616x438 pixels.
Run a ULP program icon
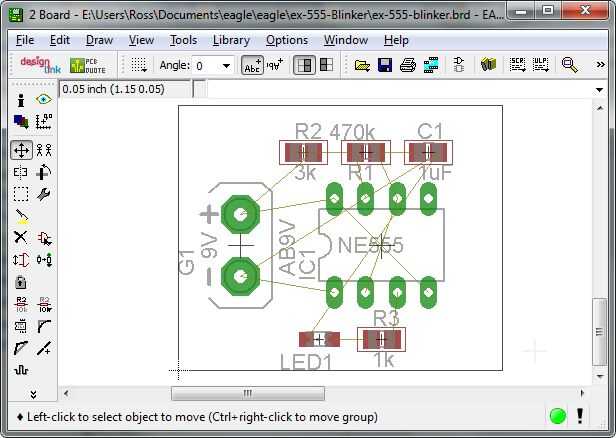coord(541,65)
